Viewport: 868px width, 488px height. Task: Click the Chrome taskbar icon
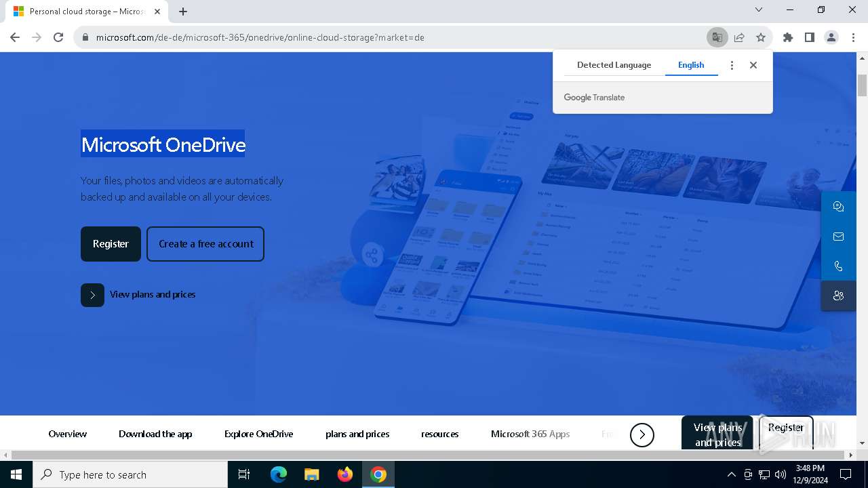[378, 474]
